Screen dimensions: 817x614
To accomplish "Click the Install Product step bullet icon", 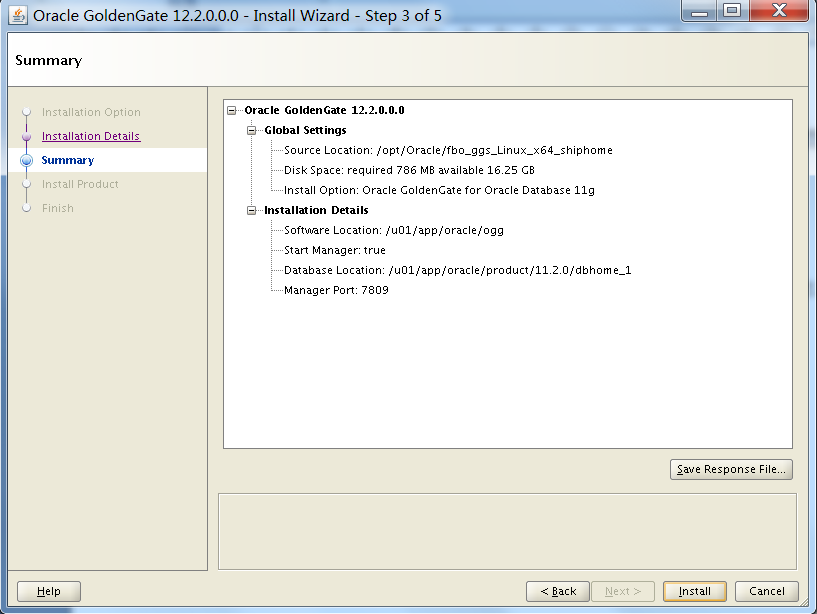I will click(x=27, y=184).
